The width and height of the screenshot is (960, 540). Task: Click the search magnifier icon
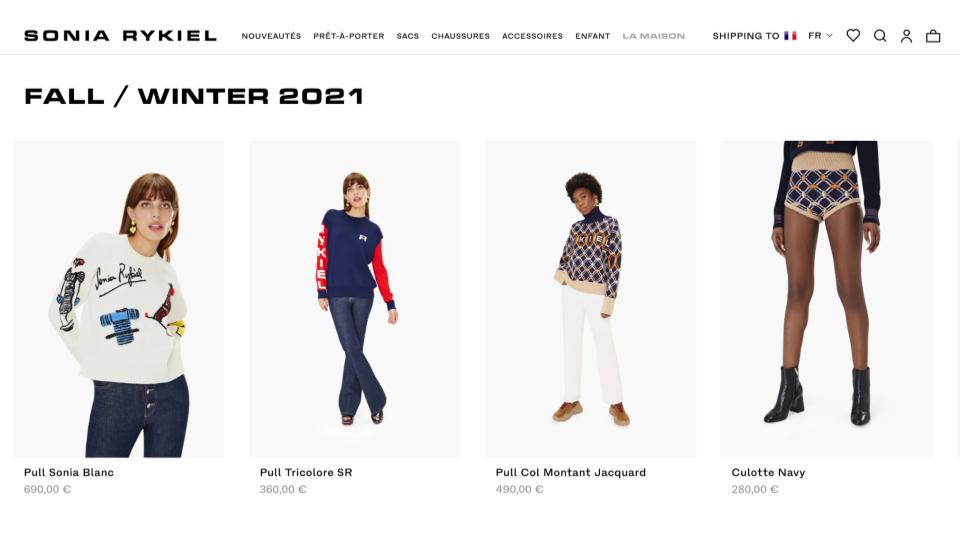tap(880, 36)
